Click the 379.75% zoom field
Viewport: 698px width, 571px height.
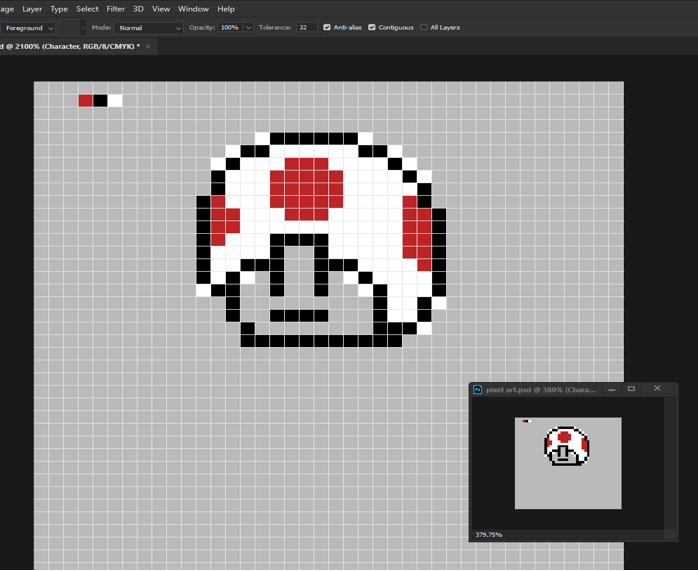click(x=490, y=535)
